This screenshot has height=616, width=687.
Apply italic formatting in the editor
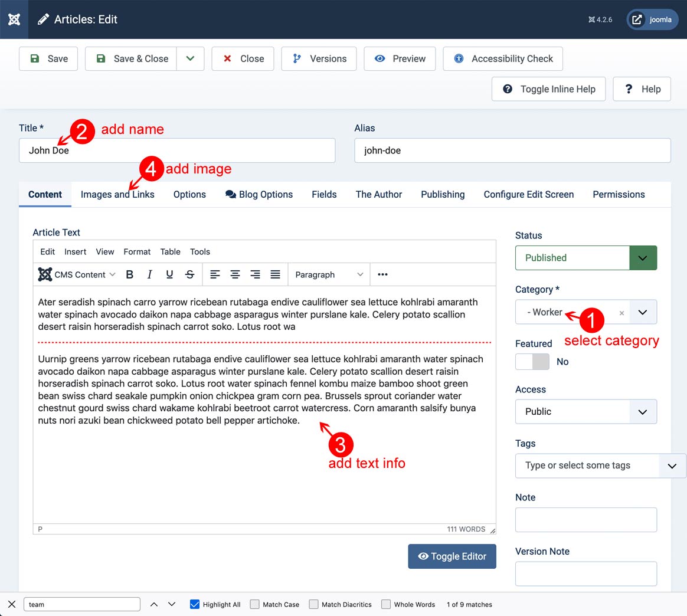[x=150, y=274]
